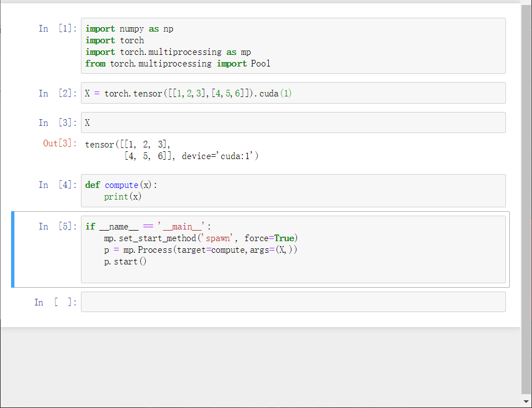Click cell In [3] containing X
The image size is (532, 408).
click(x=293, y=123)
